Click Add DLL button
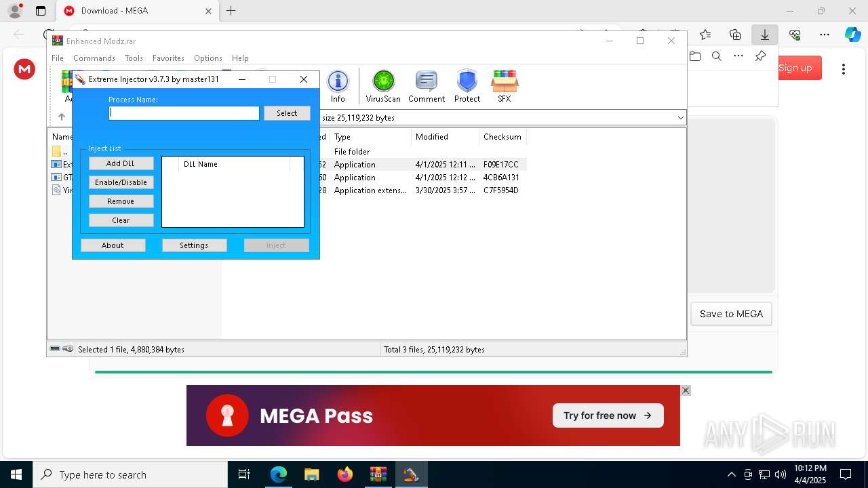 pyautogui.click(x=121, y=163)
